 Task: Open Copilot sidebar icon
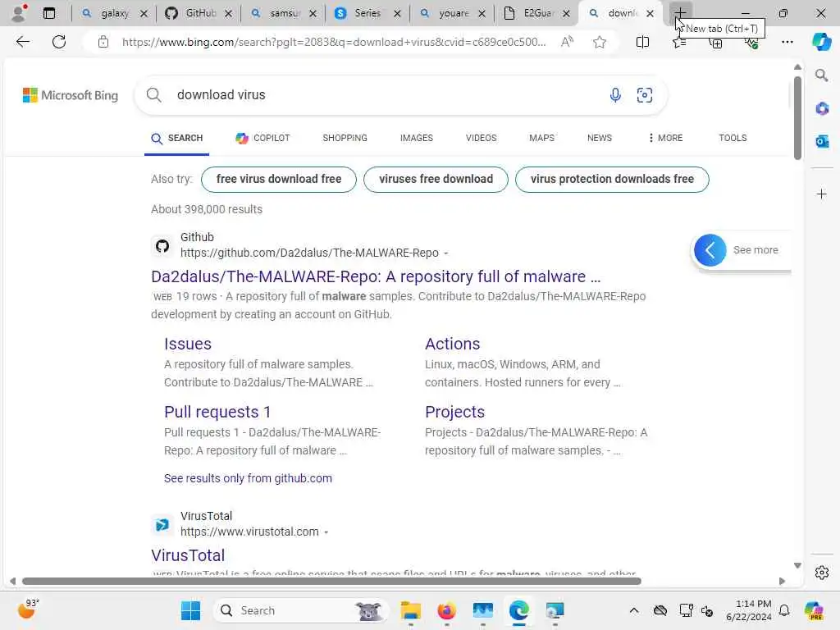(x=821, y=42)
